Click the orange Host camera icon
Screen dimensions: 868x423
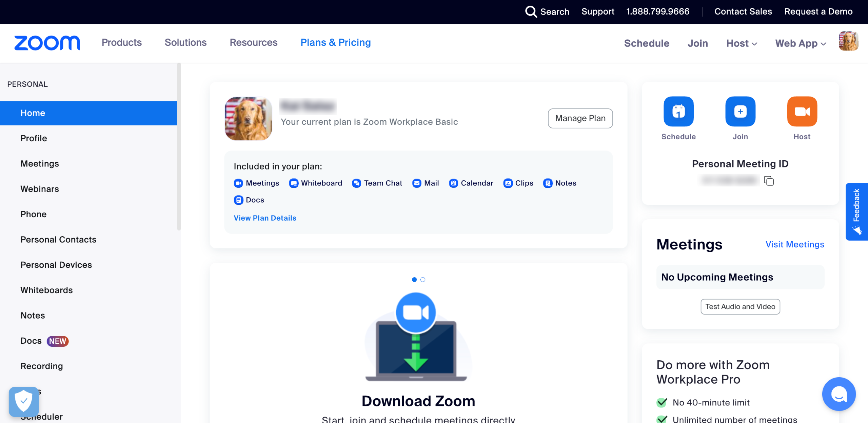coord(802,112)
